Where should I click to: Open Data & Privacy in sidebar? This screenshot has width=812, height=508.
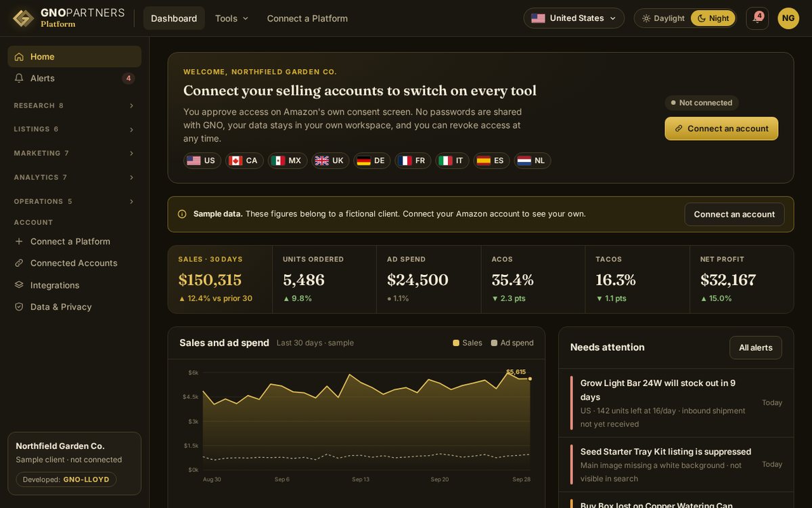(74, 307)
